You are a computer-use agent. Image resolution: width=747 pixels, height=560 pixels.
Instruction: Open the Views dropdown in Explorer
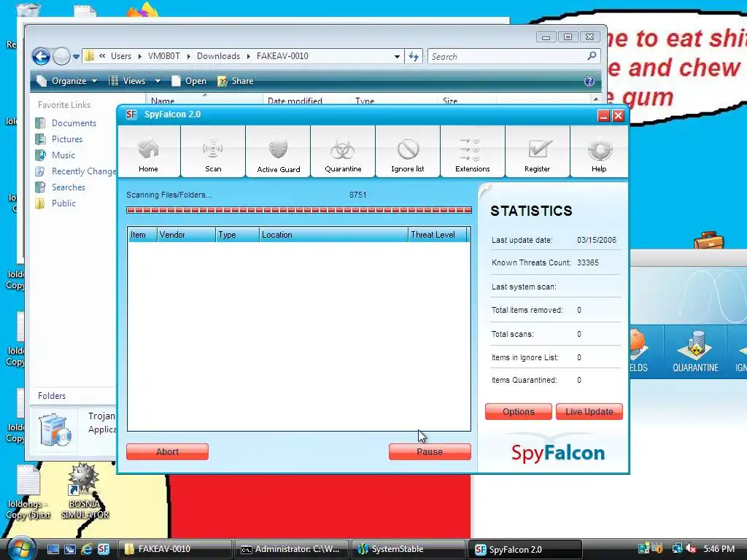point(134,81)
